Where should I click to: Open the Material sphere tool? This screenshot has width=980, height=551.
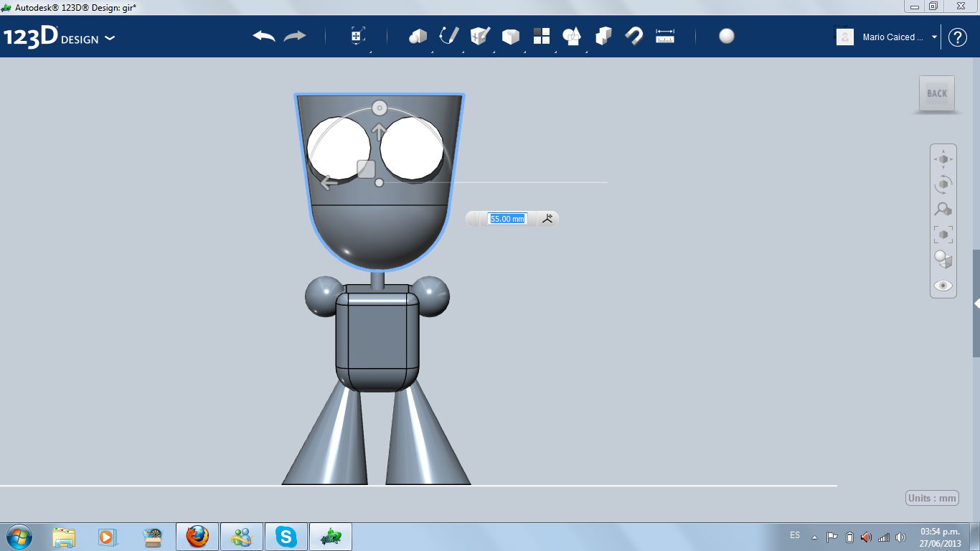727,36
